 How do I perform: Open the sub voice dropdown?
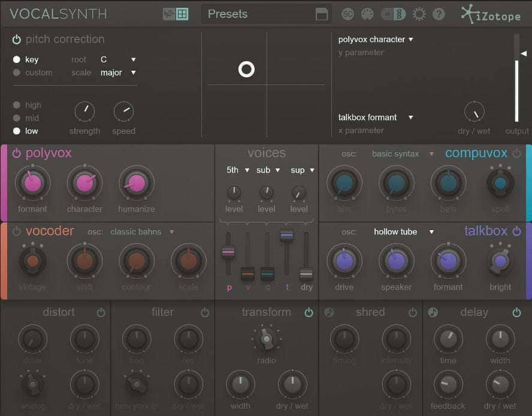(x=268, y=170)
